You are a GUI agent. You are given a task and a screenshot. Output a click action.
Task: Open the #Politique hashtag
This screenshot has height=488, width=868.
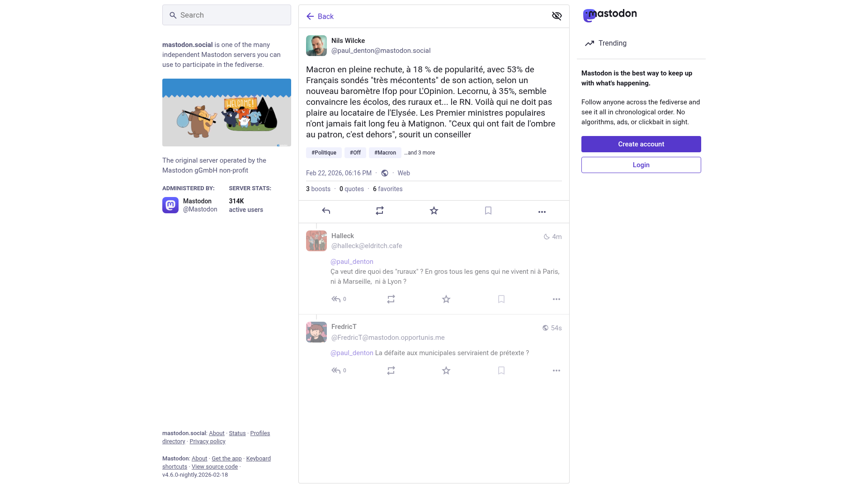pos(324,153)
